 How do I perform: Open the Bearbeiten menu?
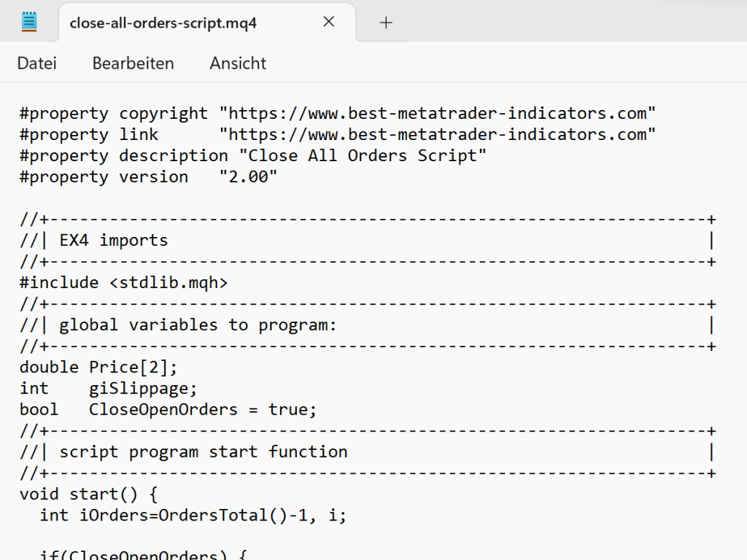pyautogui.click(x=133, y=63)
